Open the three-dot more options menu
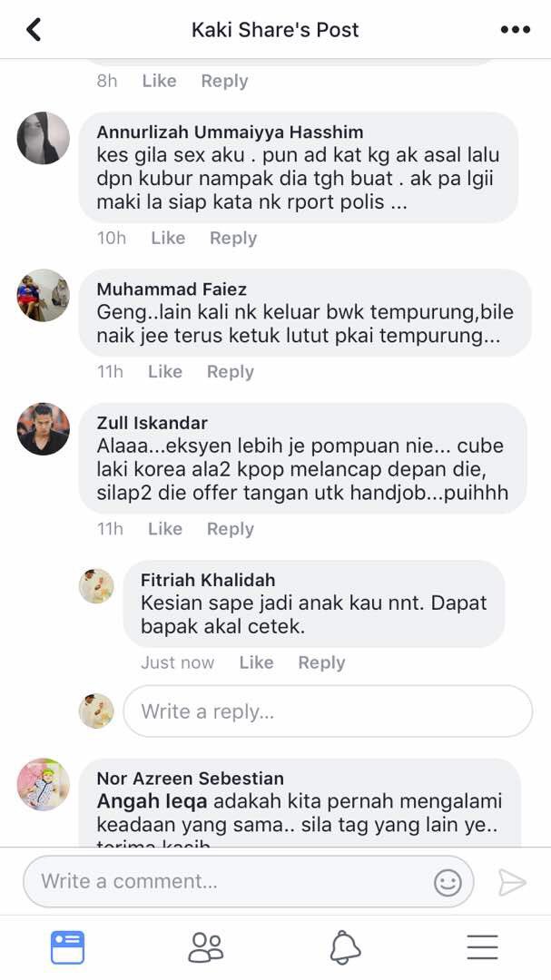Viewport: 551px width, 980px height. (x=516, y=29)
